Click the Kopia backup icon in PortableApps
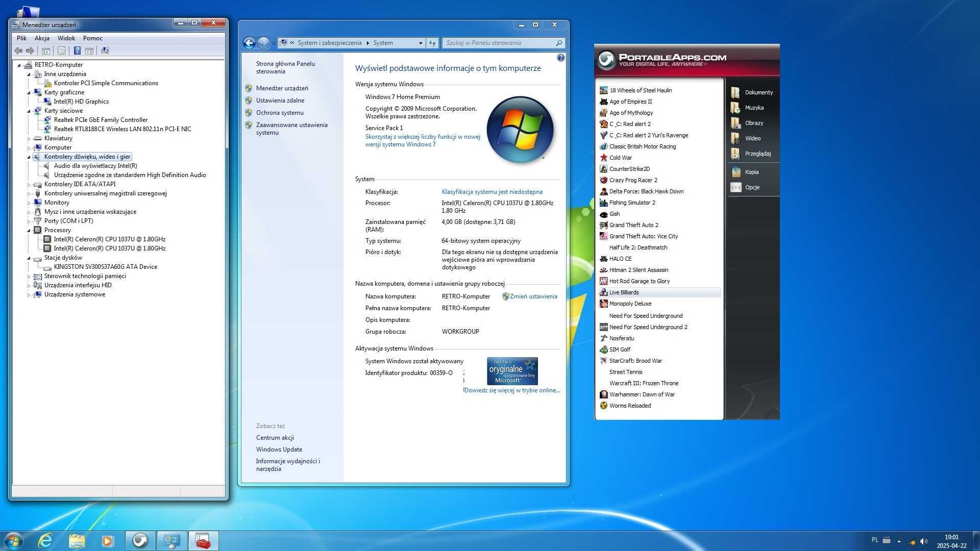 (x=736, y=172)
